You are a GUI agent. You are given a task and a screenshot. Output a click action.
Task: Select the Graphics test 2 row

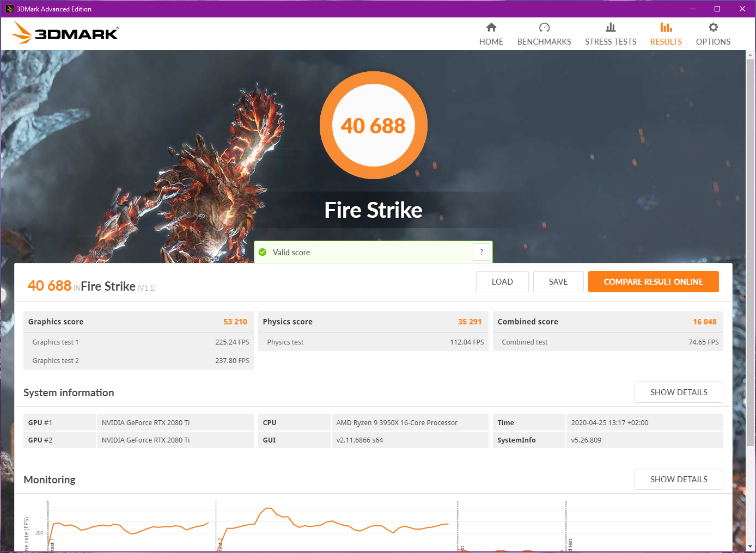[139, 360]
